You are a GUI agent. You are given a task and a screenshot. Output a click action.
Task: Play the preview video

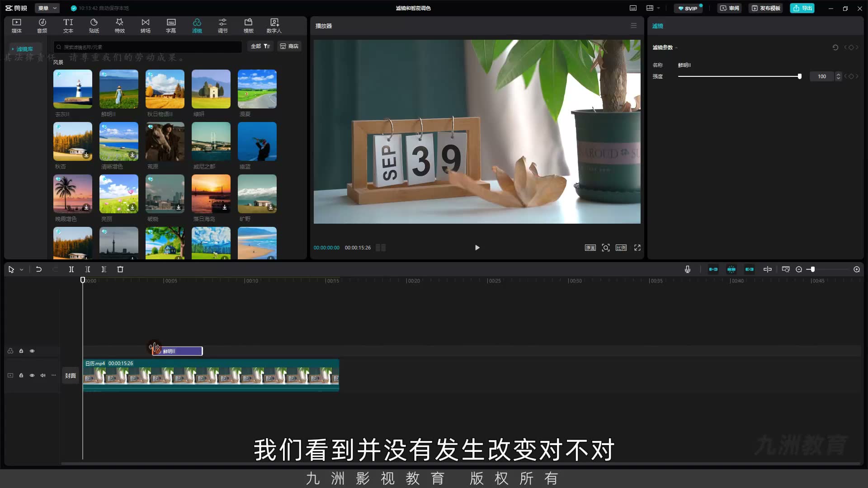[477, 248]
